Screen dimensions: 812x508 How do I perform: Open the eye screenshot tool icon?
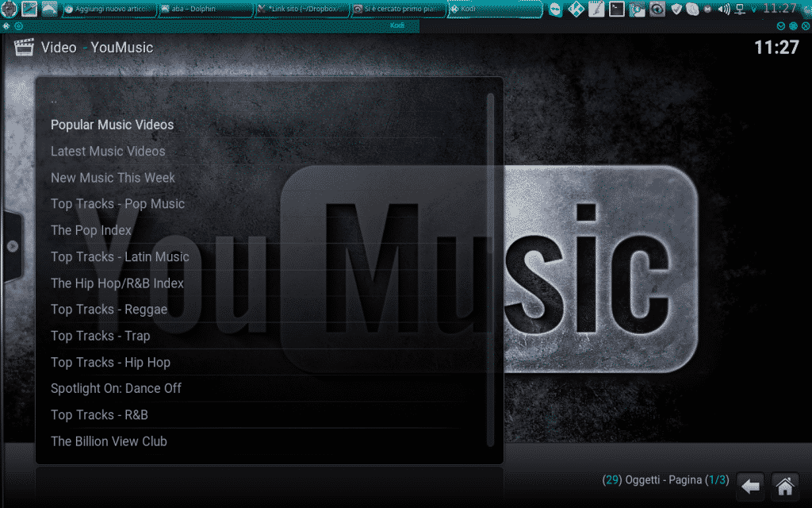657,10
